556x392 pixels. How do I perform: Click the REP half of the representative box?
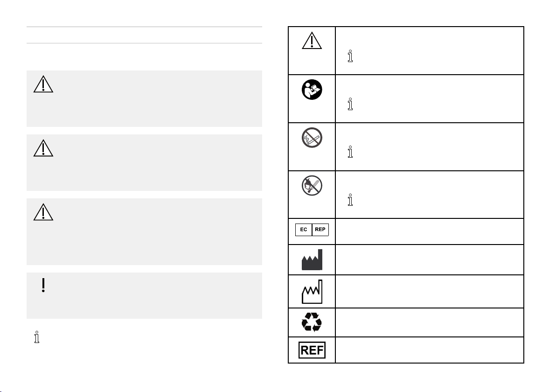click(x=320, y=230)
